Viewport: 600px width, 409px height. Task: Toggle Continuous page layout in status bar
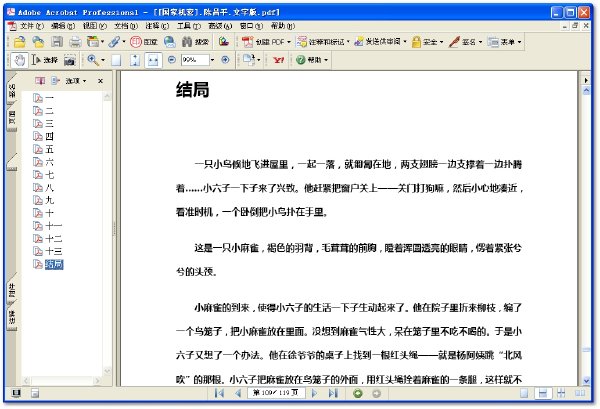click(543, 393)
